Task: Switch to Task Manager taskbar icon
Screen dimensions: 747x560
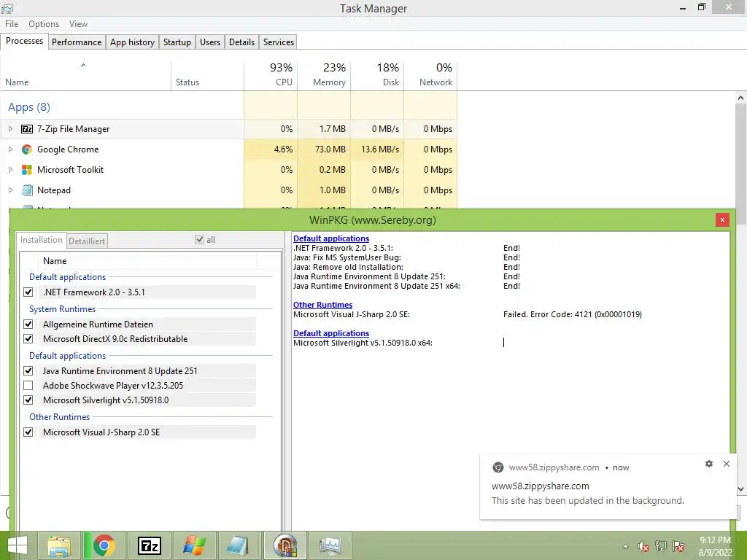Action: tap(330, 545)
